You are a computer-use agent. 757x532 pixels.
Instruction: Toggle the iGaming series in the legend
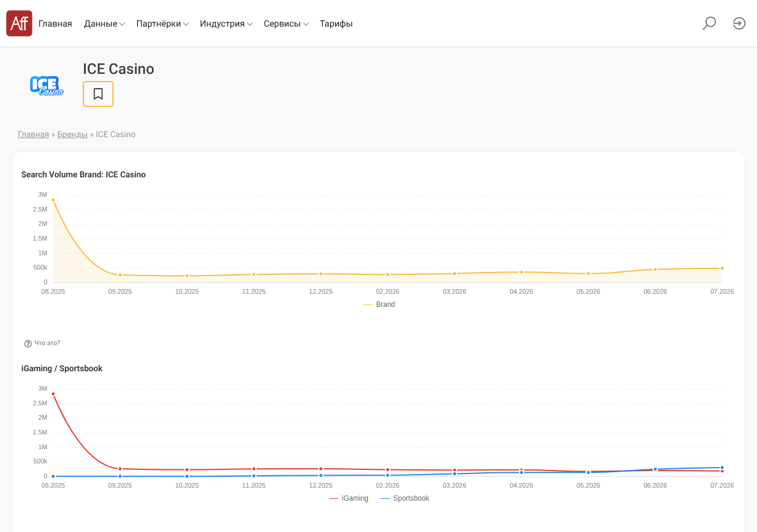(x=348, y=498)
